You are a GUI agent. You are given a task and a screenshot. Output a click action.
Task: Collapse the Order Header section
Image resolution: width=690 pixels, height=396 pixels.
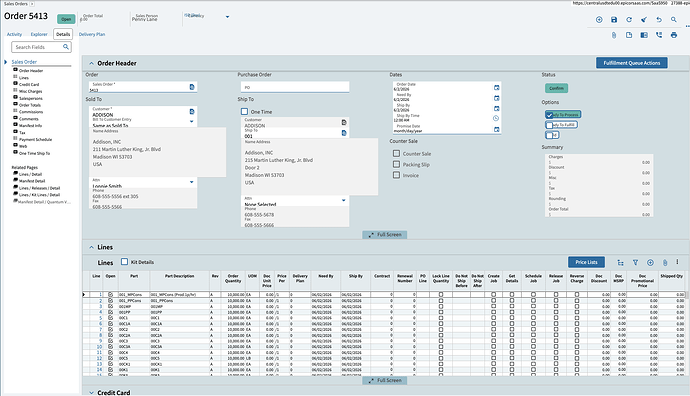tap(92, 63)
